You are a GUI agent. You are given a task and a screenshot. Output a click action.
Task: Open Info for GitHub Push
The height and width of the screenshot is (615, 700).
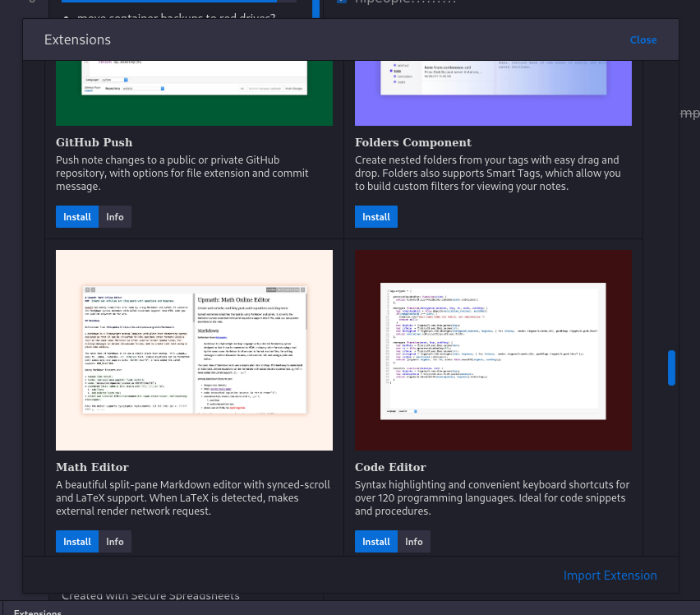tap(115, 216)
